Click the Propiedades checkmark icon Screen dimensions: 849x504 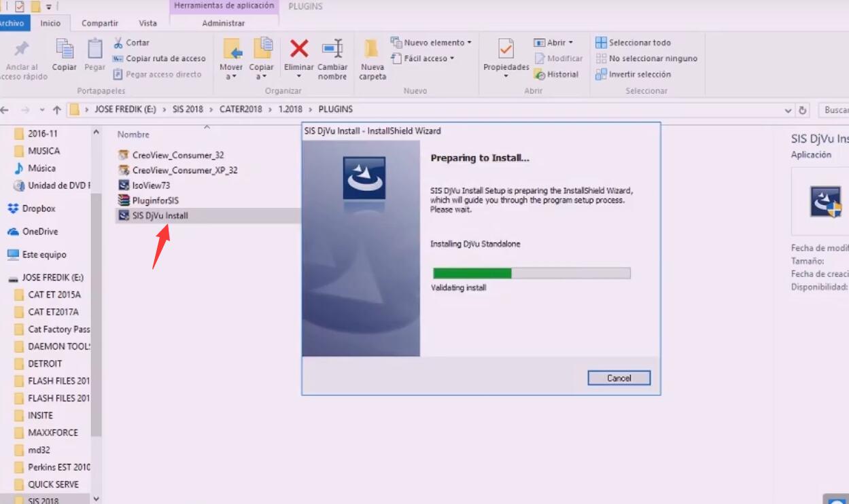pyautogui.click(x=506, y=49)
